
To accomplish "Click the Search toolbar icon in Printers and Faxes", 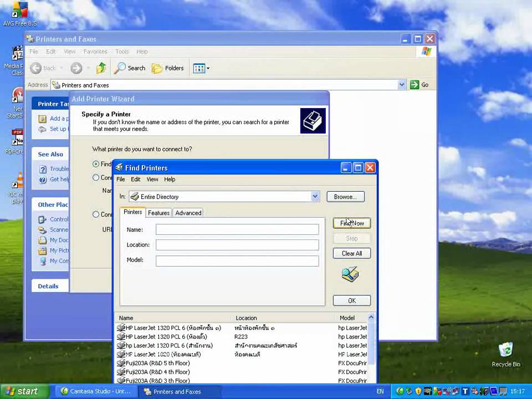I will [120, 68].
